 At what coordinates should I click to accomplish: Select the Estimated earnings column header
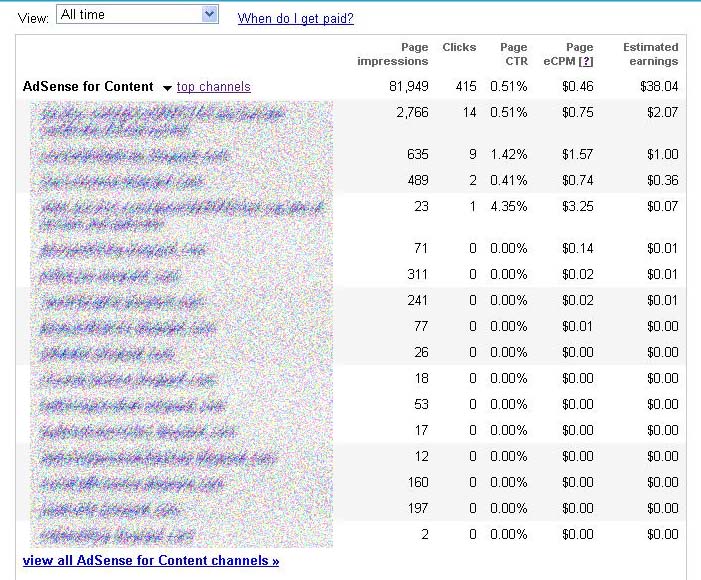tap(650, 54)
